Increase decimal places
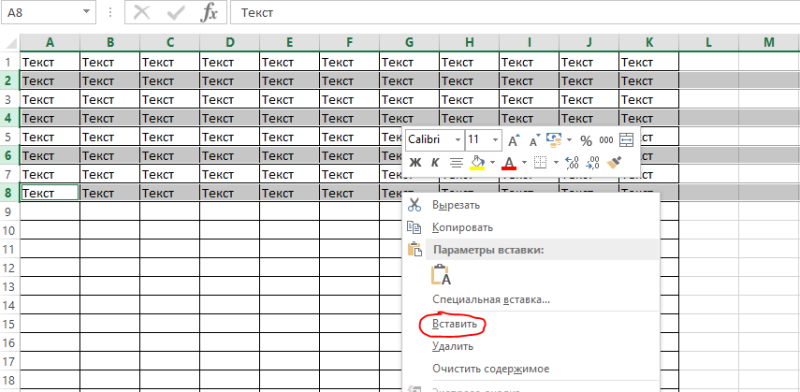Viewport: 800px width, 392px height. [572, 163]
